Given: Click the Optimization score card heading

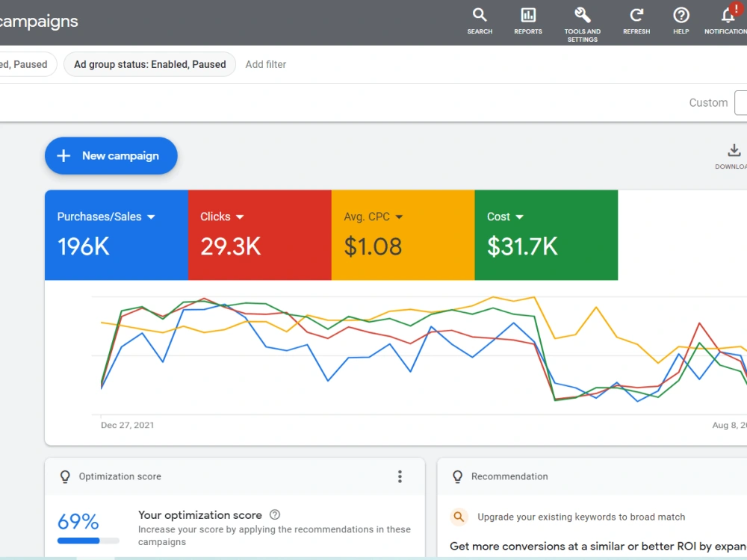Looking at the screenshot, I should [120, 476].
